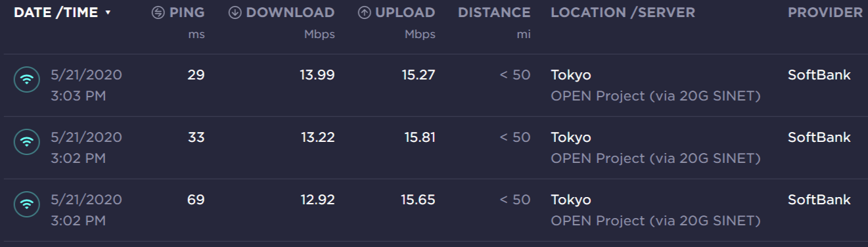Click the Tokyo server in the first row
868x247 pixels.
(571, 76)
